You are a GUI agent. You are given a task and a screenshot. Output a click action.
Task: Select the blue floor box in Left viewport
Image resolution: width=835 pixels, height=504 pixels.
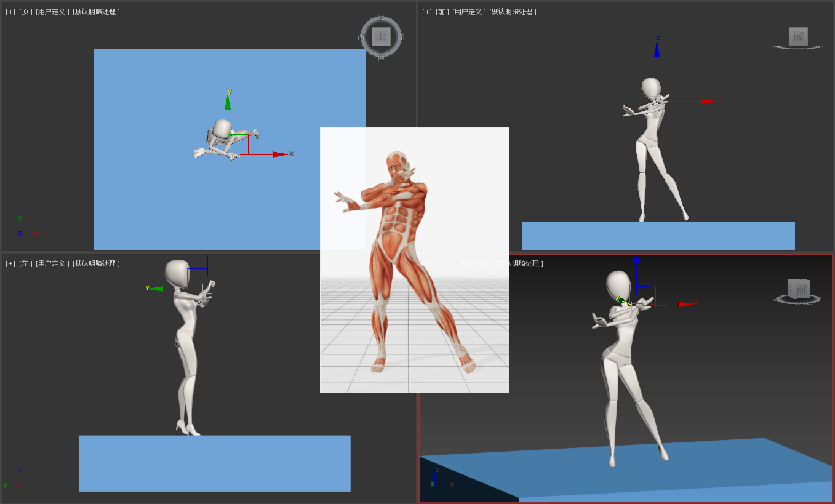[215, 463]
